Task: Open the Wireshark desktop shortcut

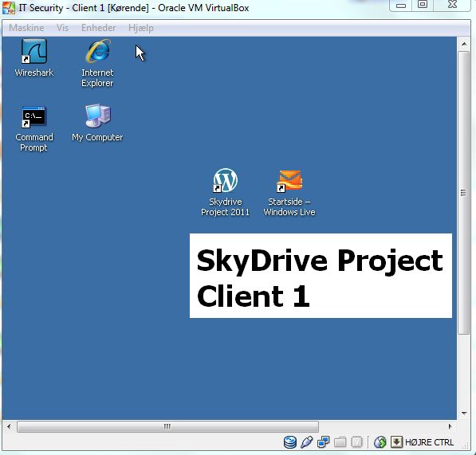Action: (x=34, y=57)
